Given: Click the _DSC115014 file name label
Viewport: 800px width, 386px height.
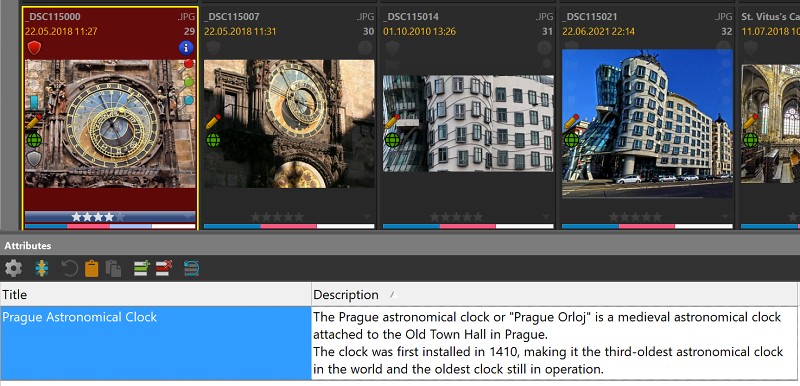Looking at the screenshot, I should [x=411, y=17].
